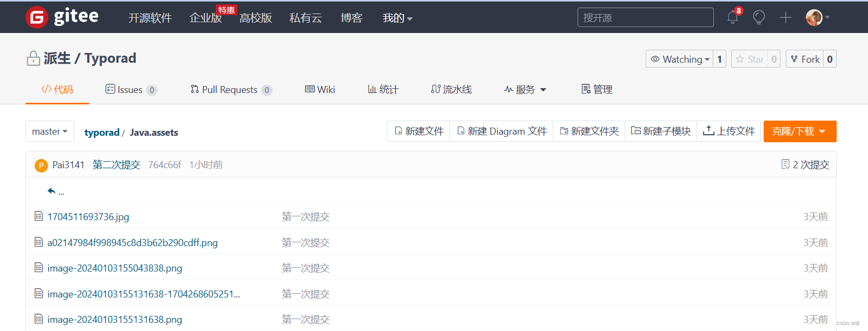Viewport: 868px width, 331px height.
Task: Click the 新建子模块 button
Action: pyautogui.click(x=661, y=131)
